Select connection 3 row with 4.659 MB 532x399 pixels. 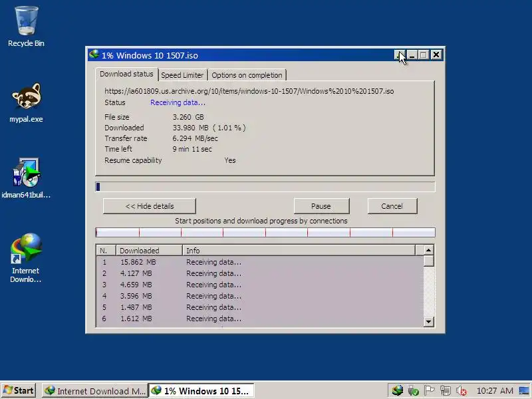click(x=259, y=285)
